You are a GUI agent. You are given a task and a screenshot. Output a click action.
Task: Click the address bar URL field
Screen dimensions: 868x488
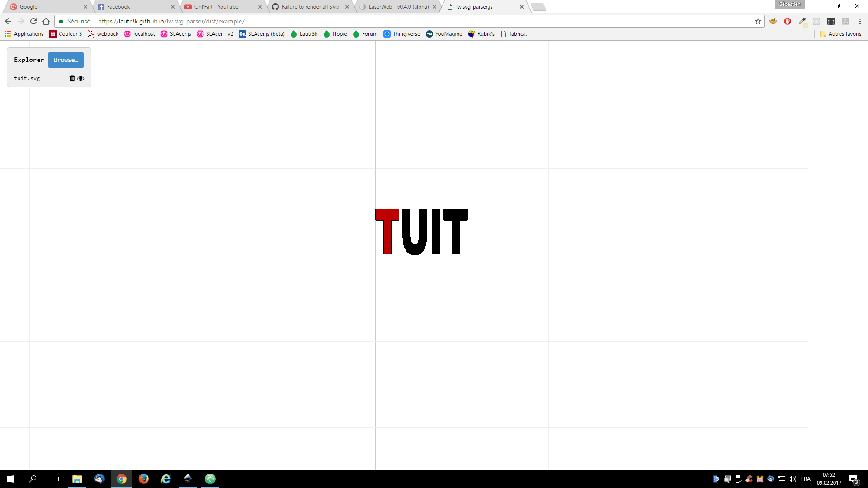click(407, 21)
